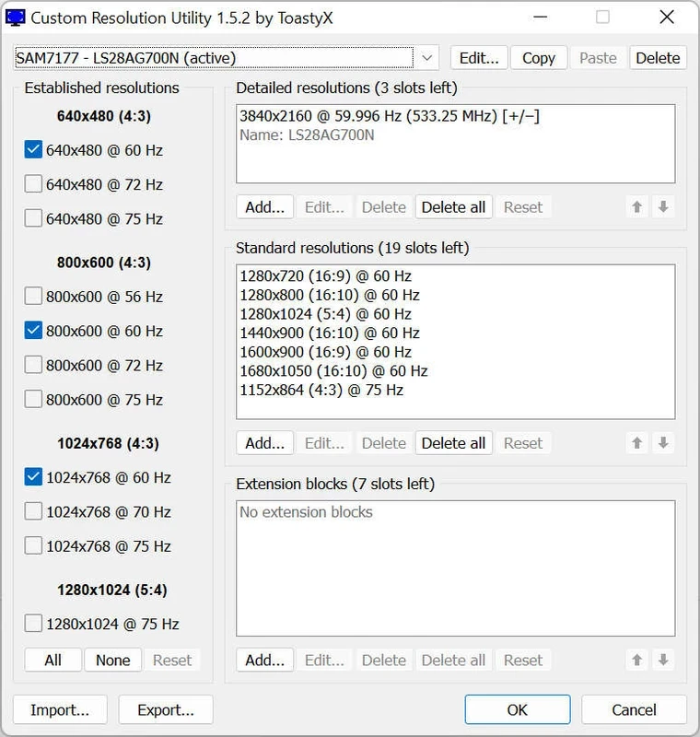The height and width of the screenshot is (737, 700).
Task: Click Add under Extension blocks
Action: pos(264,661)
